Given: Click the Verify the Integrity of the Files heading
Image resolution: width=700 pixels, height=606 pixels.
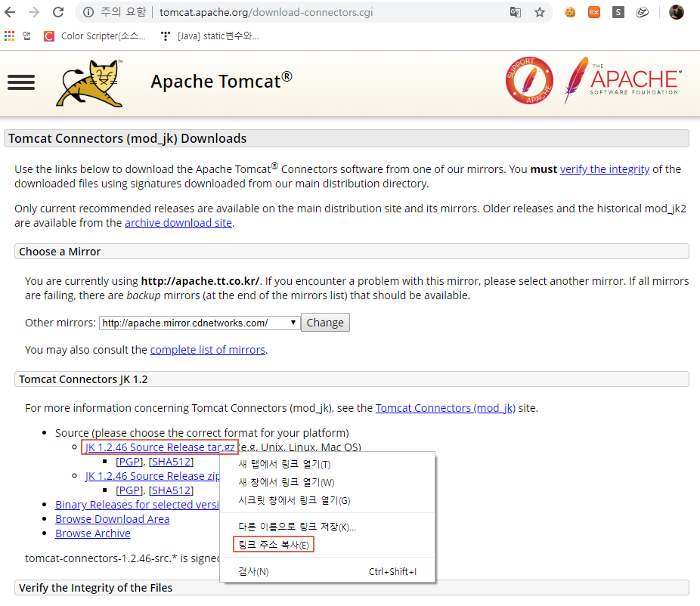Looking at the screenshot, I should coord(95,588).
